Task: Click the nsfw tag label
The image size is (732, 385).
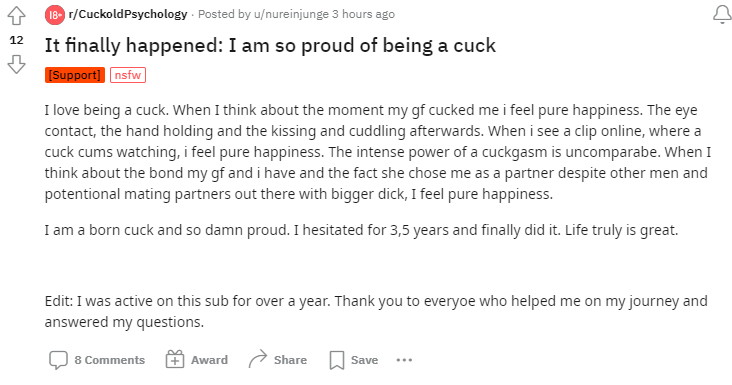Action: click(x=128, y=75)
